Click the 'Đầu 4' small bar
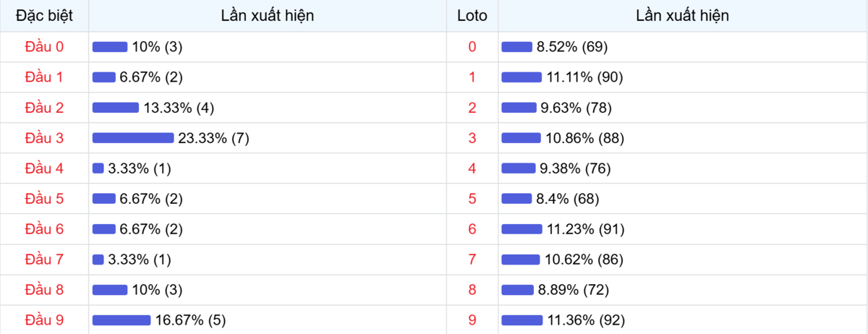 tap(98, 168)
